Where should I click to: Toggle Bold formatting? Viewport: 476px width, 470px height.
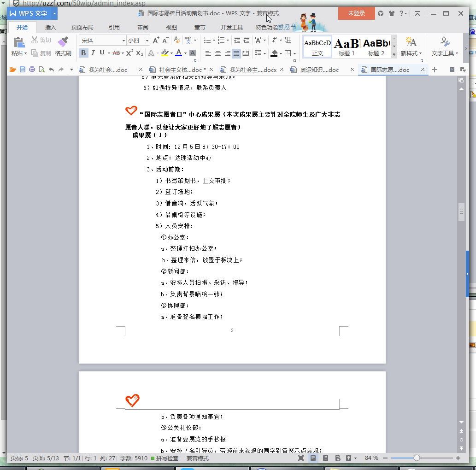[83, 53]
